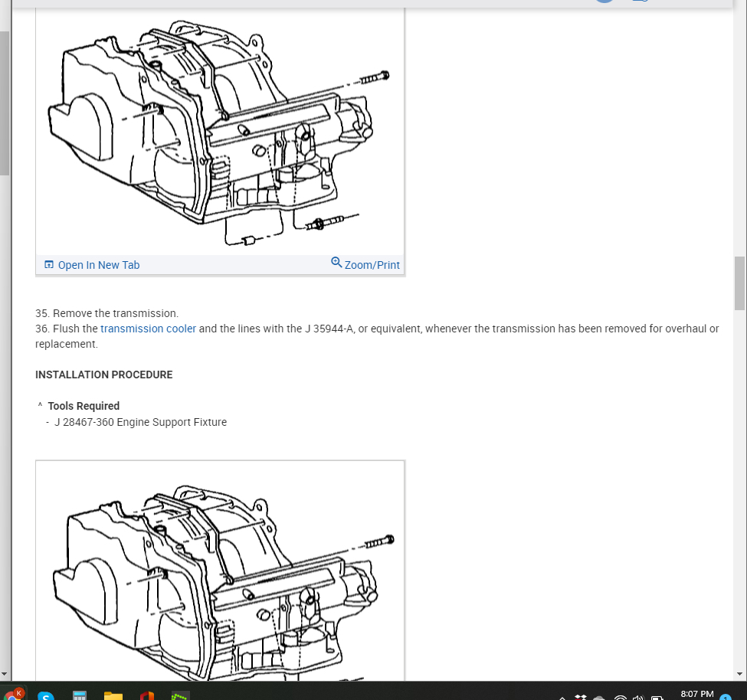Click the left panel scrollbar thumb
747x700 pixels.
click(5, 103)
